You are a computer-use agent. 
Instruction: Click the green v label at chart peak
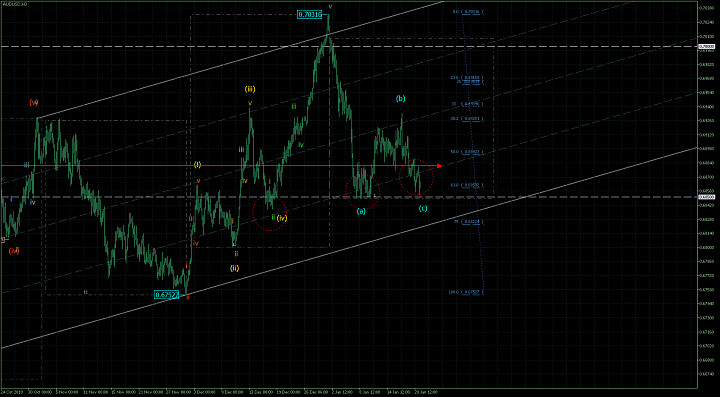[x=330, y=6]
